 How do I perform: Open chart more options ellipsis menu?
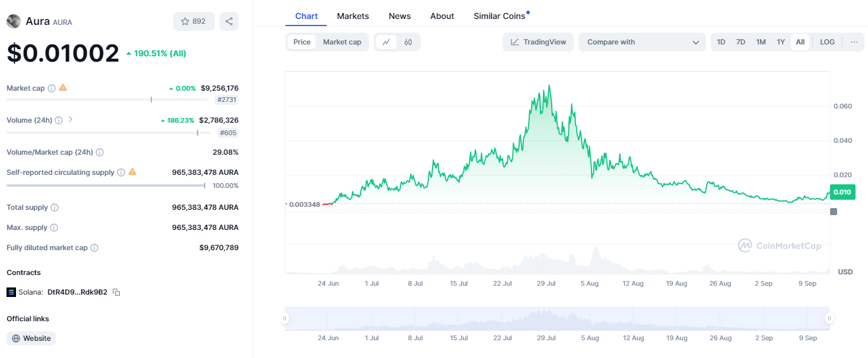(854, 42)
